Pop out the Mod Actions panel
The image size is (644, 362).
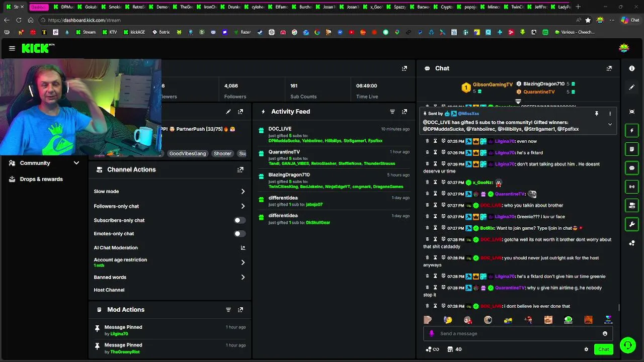240,310
